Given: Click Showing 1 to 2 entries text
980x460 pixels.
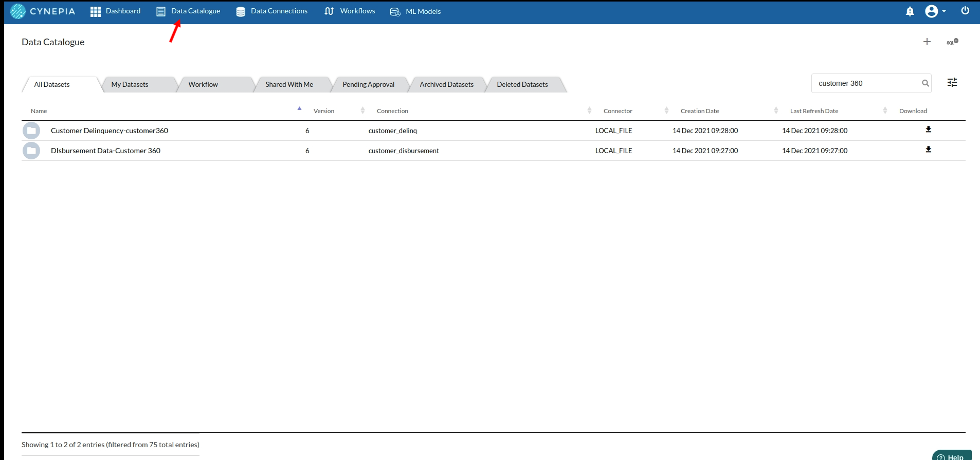Looking at the screenshot, I should (111, 445).
